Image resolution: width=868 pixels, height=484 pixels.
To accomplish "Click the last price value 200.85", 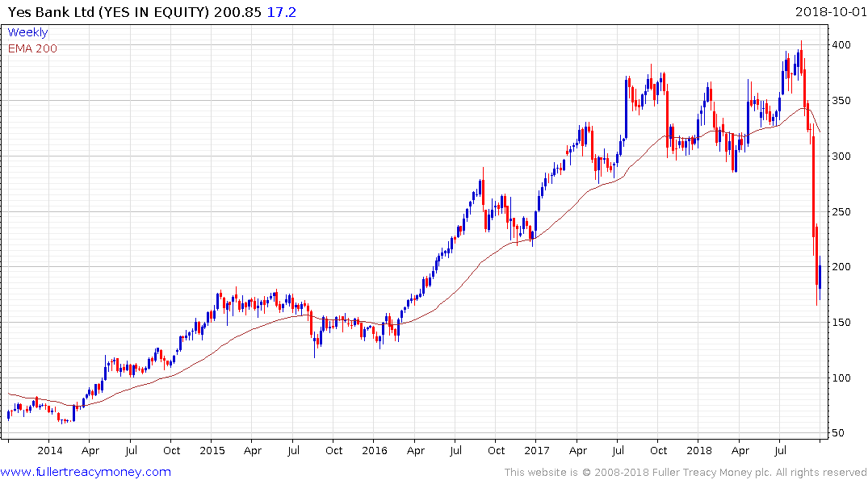I will pyautogui.click(x=237, y=12).
